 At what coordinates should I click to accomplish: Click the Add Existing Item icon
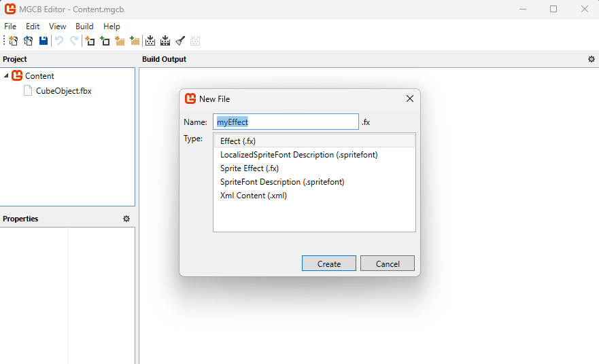coord(105,41)
